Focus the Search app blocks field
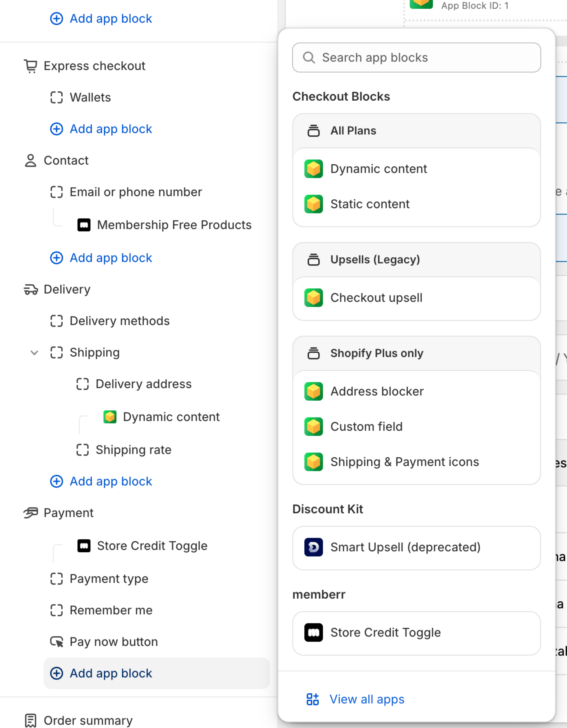The height and width of the screenshot is (728, 567). [417, 57]
